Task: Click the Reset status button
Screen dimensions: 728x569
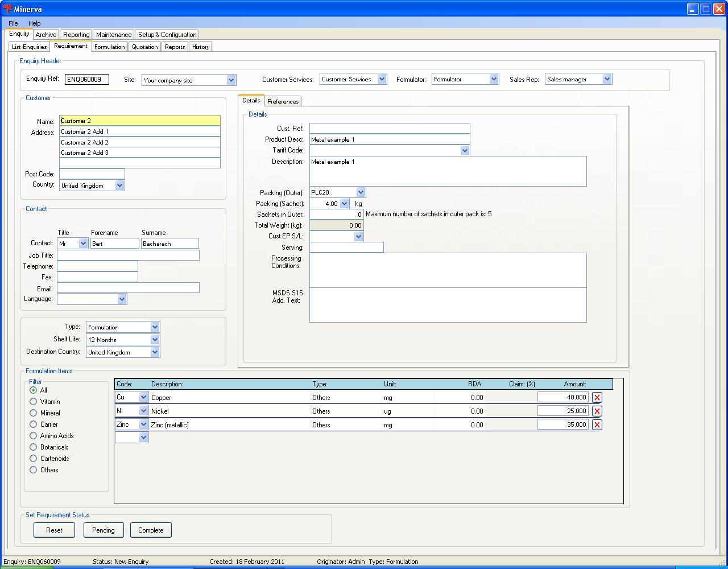Action: tap(54, 530)
